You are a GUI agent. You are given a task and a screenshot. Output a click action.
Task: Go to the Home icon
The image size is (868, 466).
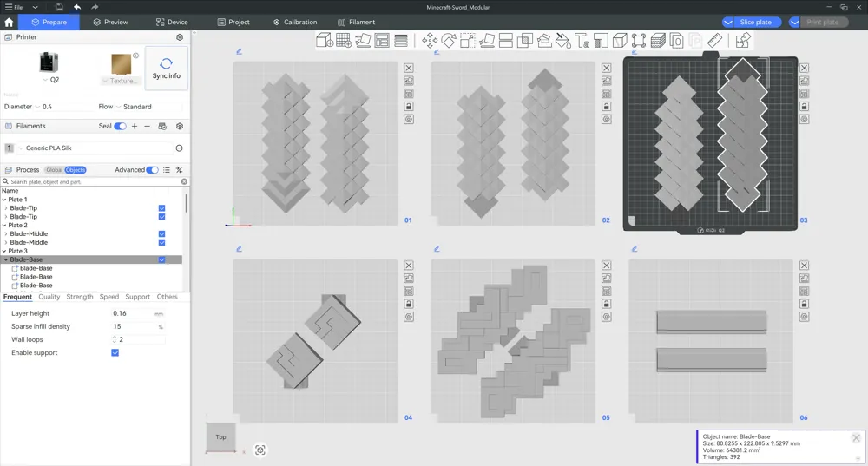pyautogui.click(x=9, y=23)
